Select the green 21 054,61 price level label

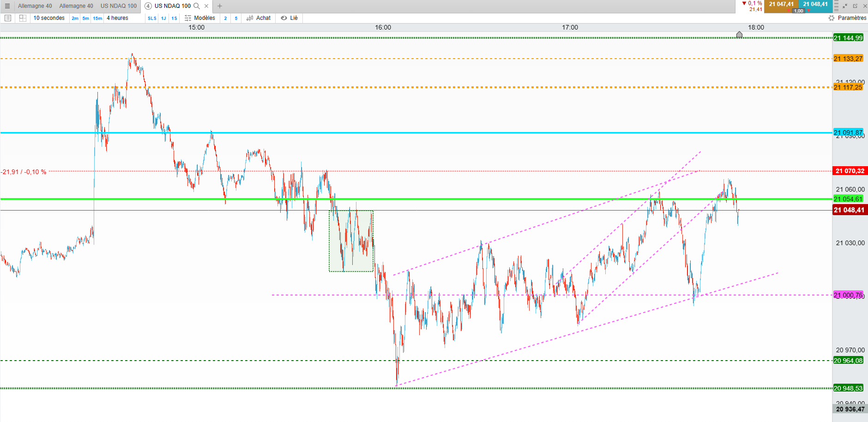coord(848,199)
